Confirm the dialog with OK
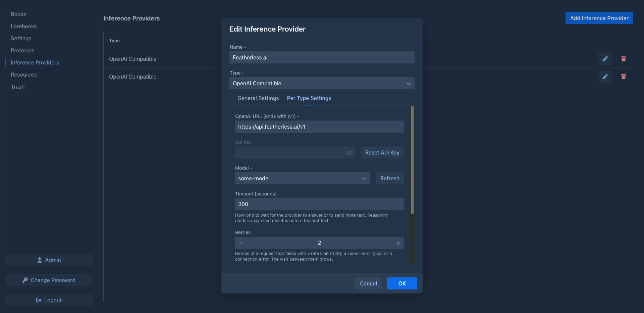This screenshot has height=313, width=644. [402, 283]
